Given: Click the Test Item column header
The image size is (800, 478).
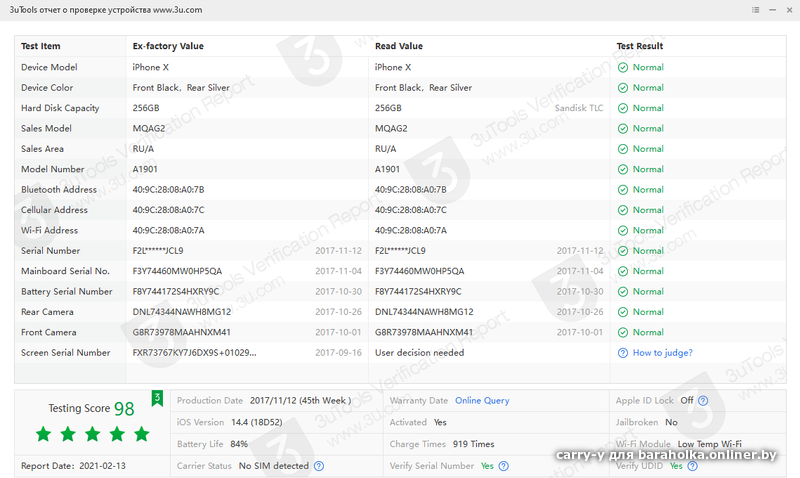Looking at the screenshot, I should coord(41,46).
